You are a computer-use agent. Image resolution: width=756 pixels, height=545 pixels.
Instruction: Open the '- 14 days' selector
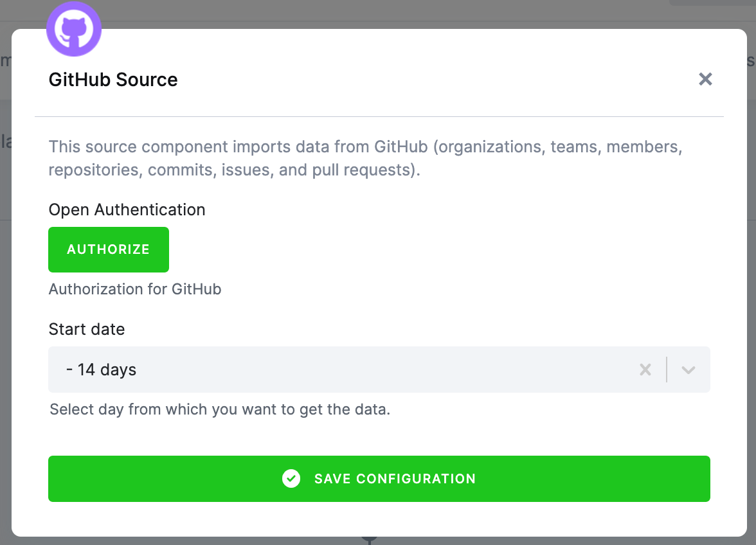[x=321, y=370]
